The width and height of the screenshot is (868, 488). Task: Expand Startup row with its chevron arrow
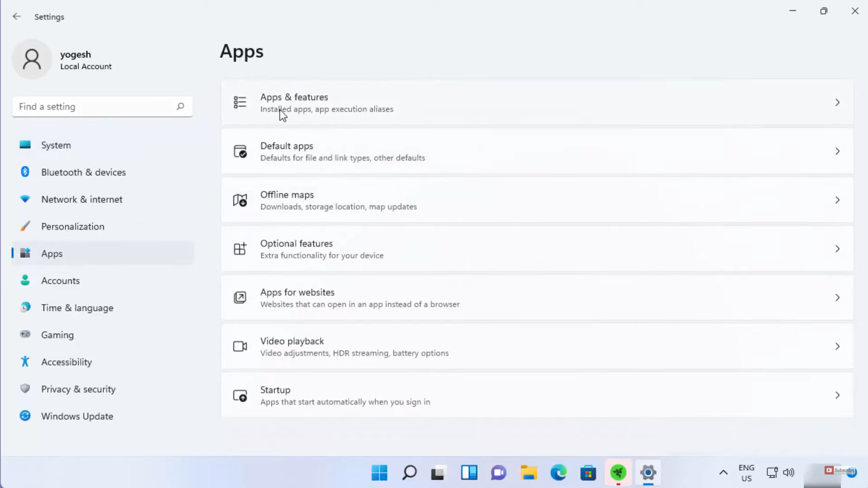tap(837, 395)
